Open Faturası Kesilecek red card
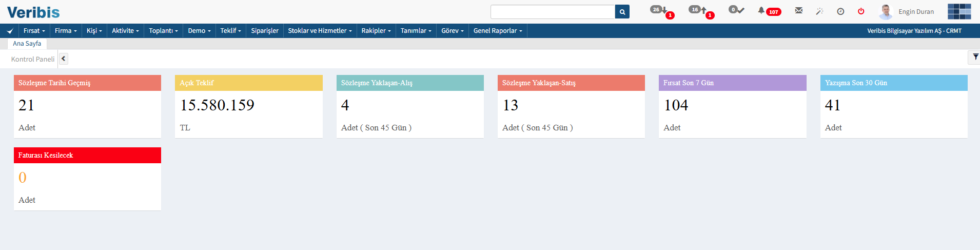The width and height of the screenshot is (980, 250). click(87, 179)
